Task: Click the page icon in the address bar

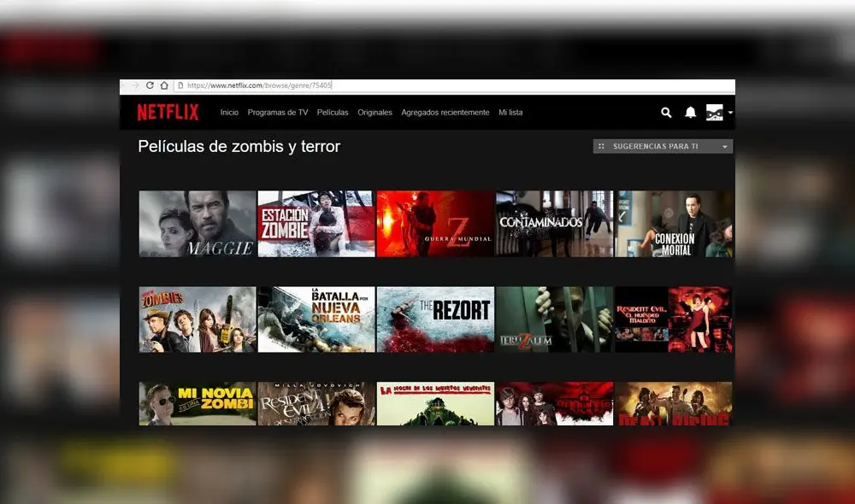Action: tap(180, 85)
